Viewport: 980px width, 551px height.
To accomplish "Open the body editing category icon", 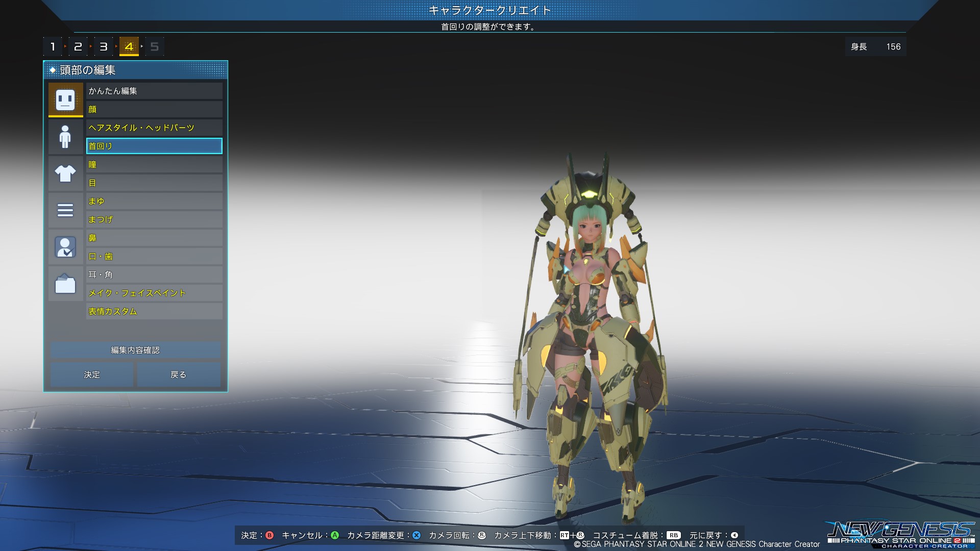I will [x=65, y=137].
